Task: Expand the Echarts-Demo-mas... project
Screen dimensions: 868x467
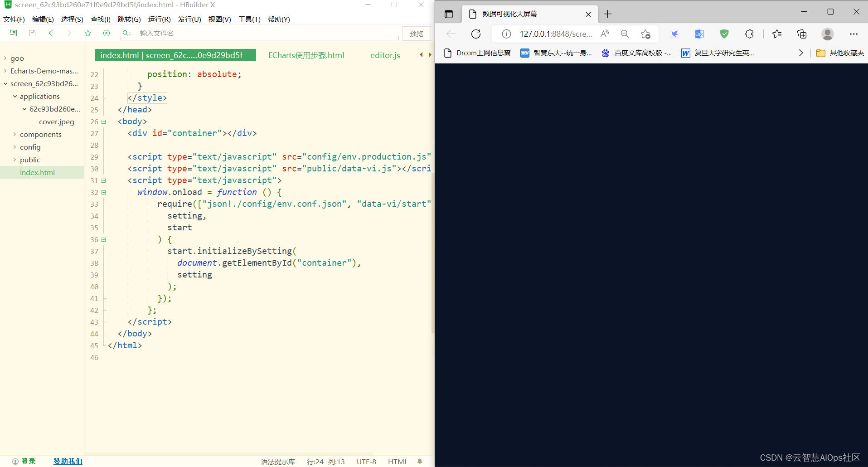Action: [5, 71]
